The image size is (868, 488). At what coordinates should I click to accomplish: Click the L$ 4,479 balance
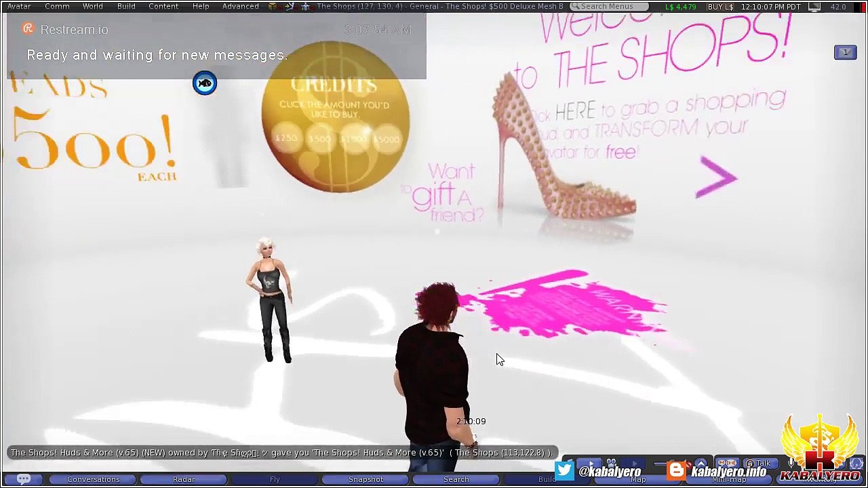[680, 7]
